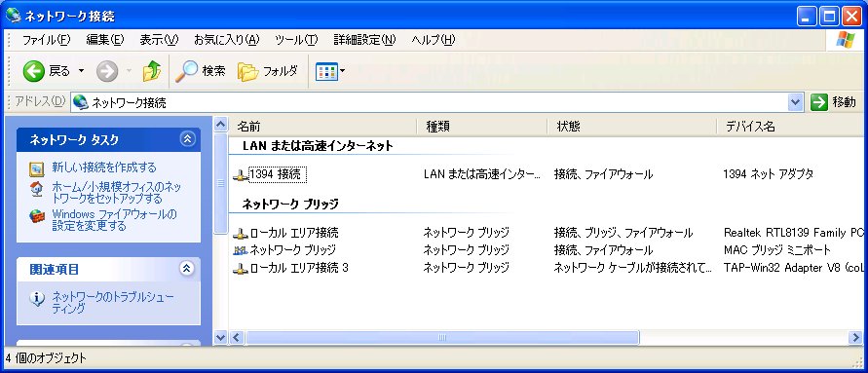Click the Forward arrow button

click(x=107, y=71)
